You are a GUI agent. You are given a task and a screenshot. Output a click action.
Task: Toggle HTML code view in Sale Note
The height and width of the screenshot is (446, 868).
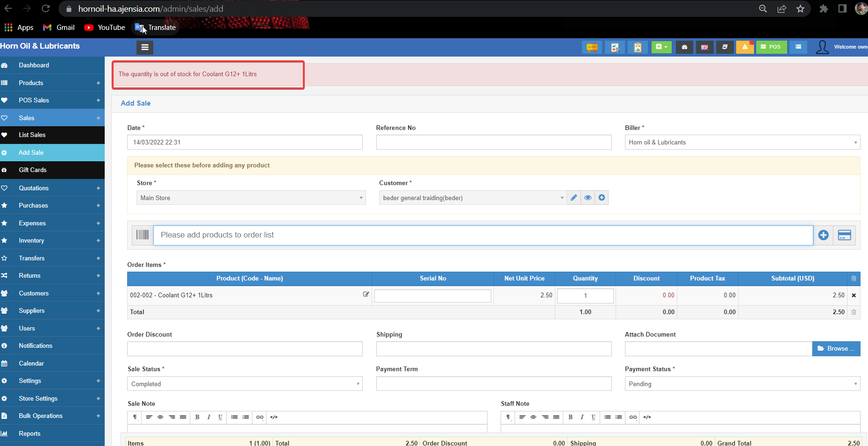click(x=274, y=417)
